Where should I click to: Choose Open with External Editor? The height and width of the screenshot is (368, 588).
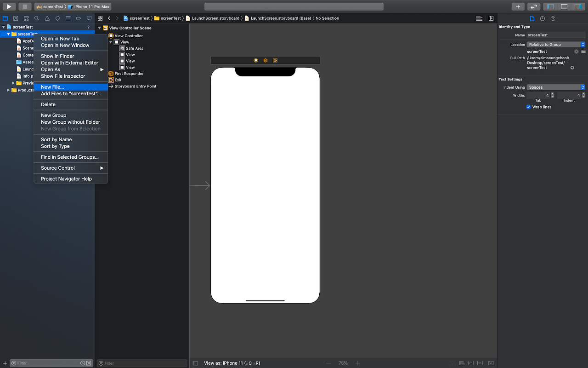tap(71, 63)
